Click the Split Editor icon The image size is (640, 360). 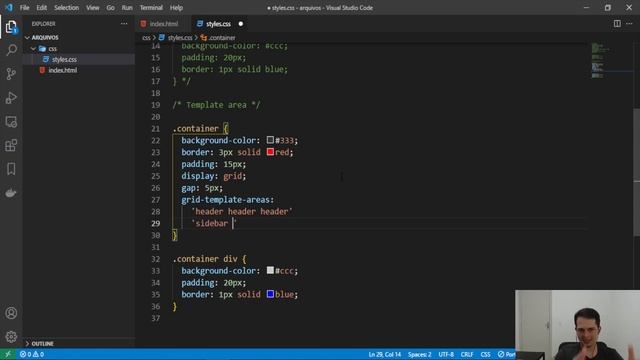click(617, 24)
